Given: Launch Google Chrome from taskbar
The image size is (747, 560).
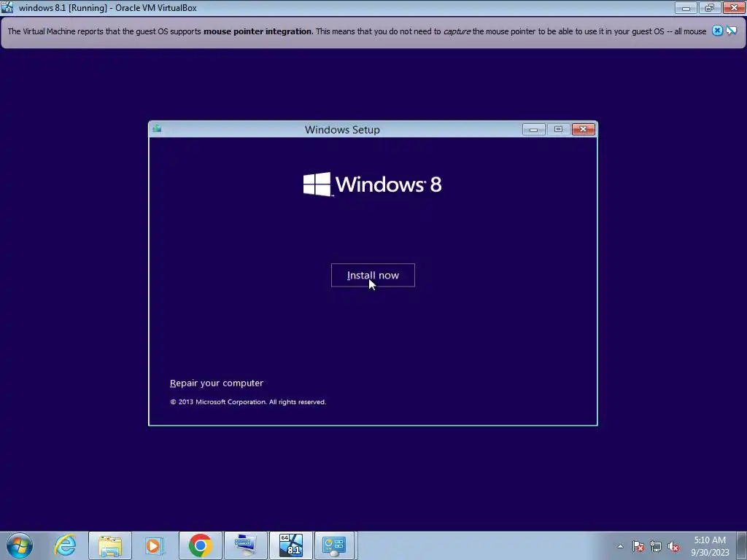Looking at the screenshot, I should click(200, 545).
